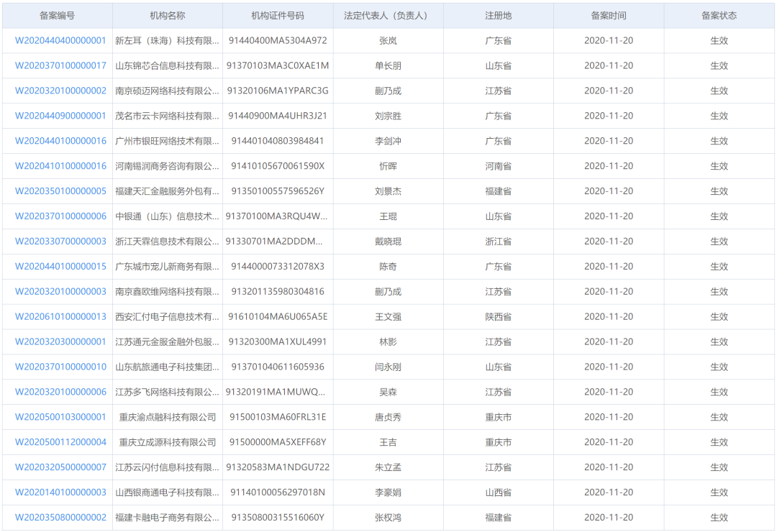Image resolution: width=777 pixels, height=532 pixels.
Task: Select legal representative 唐贞秀
Action: pyautogui.click(x=388, y=417)
